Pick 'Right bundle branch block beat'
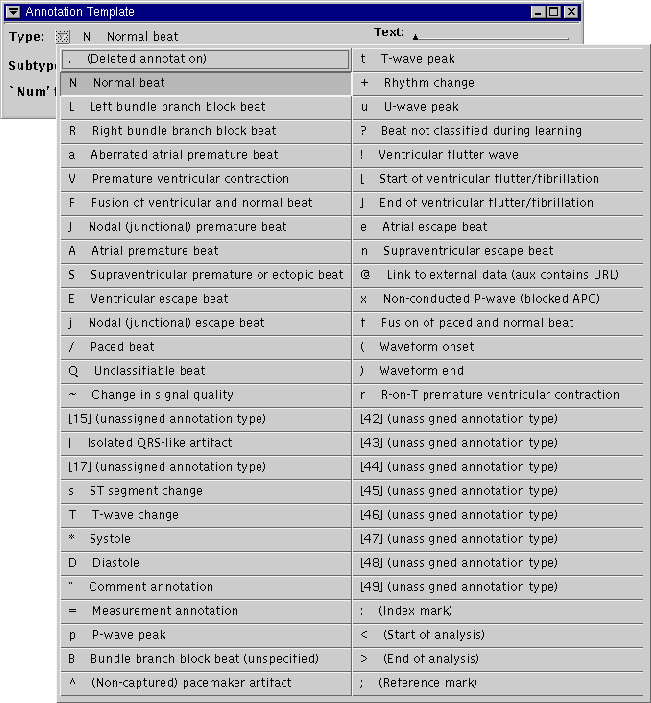 (205, 131)
